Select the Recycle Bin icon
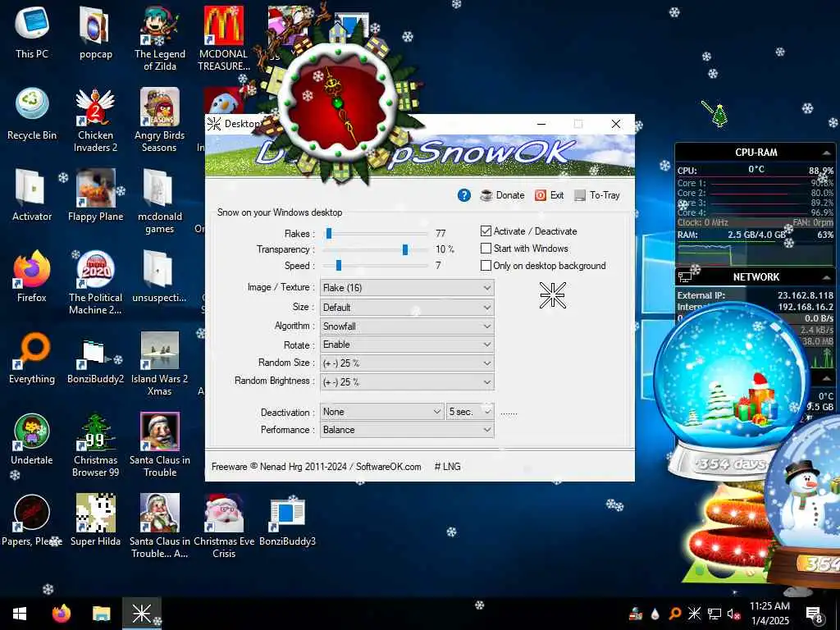 pyautogui.click(x=32, y=113)
